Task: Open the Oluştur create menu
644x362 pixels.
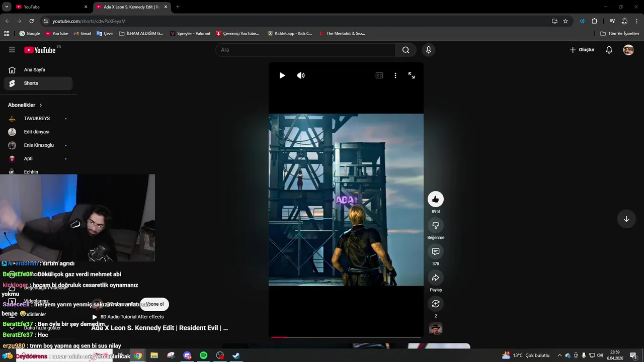Action: click(x=582, y=50)
